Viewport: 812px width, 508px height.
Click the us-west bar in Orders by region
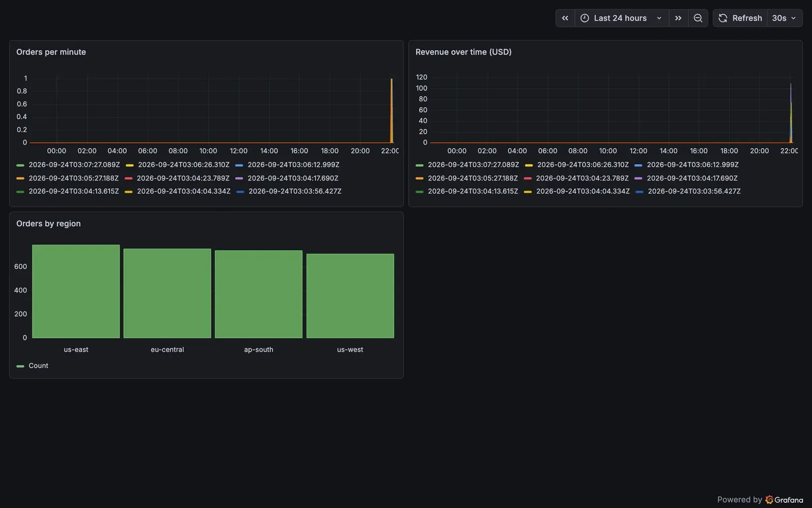click(350, 296)
